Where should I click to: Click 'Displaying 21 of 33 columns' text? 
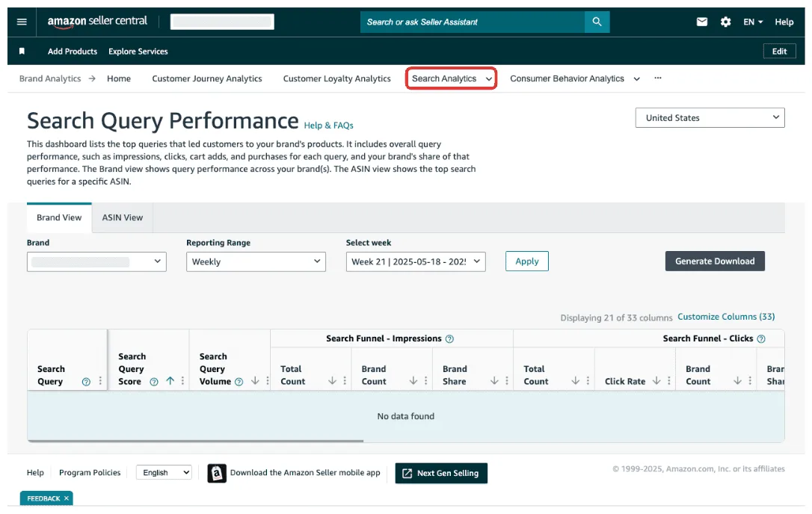(x=616, y=318)
